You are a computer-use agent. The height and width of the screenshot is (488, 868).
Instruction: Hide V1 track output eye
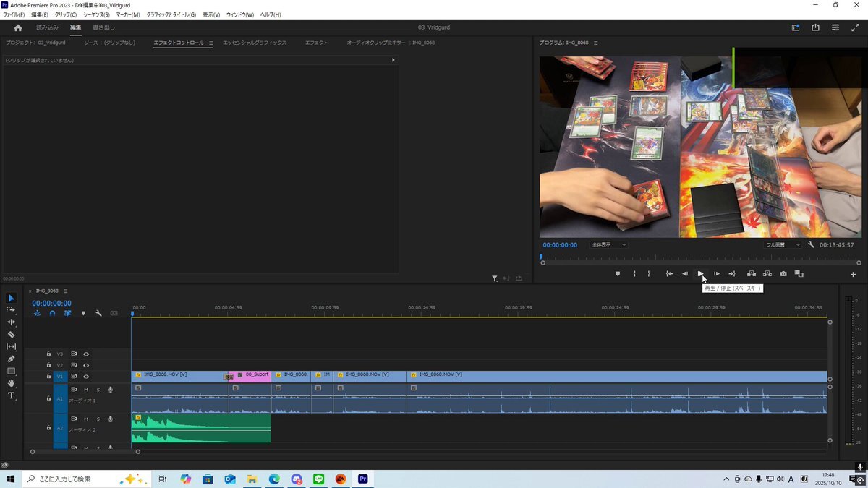tap(86, 376)
